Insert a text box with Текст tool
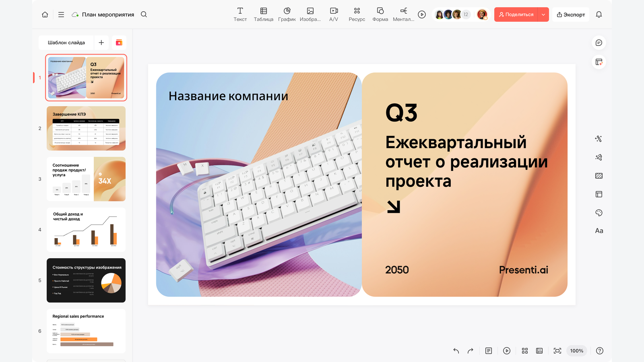Image resolution: width=644 pixels, height=362 pixels. pos(240,14)
